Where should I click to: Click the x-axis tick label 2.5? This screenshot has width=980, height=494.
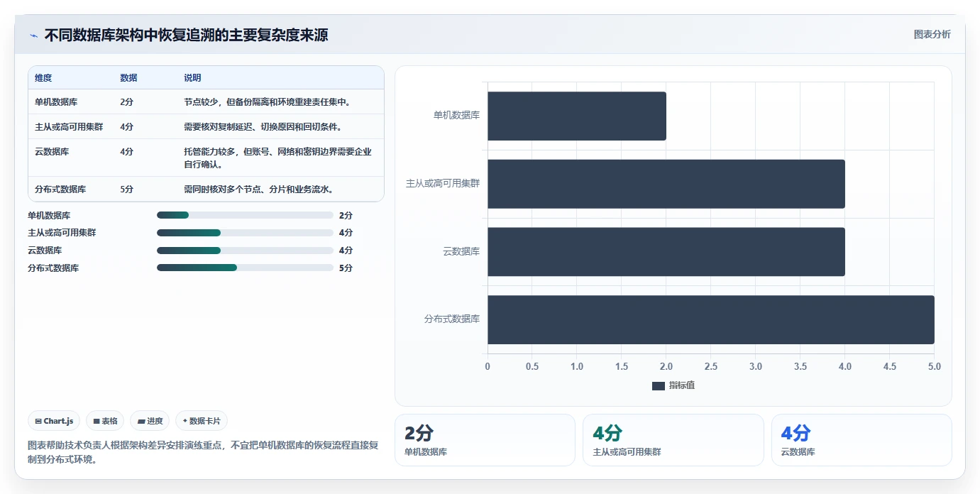point(710,366)
